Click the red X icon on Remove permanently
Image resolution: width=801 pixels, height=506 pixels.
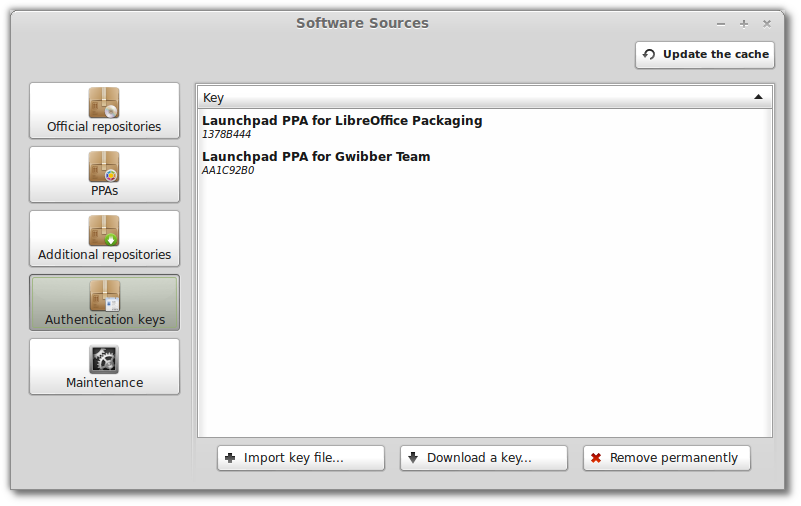click(596, 458)
